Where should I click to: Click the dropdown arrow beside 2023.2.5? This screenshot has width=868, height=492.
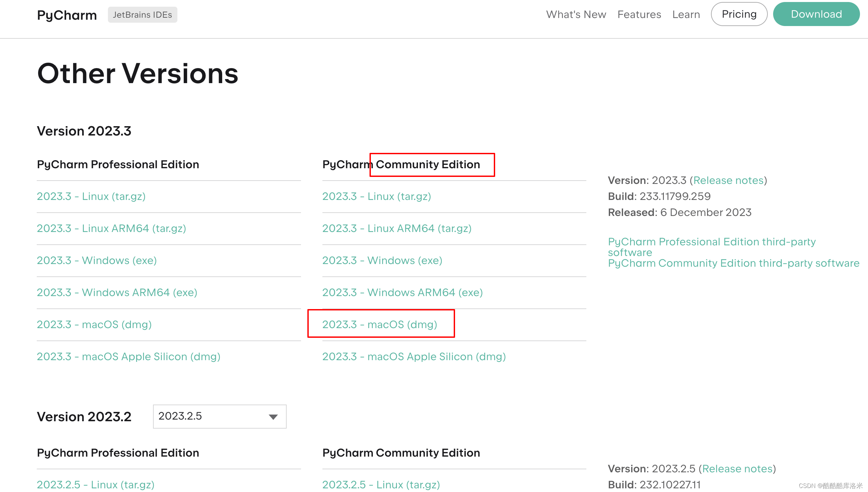[273, 417]
